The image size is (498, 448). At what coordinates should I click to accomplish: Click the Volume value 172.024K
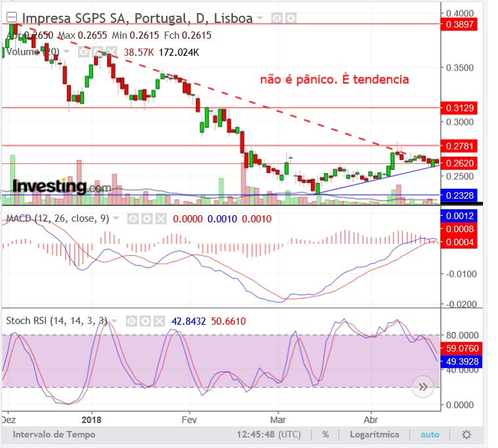coord(179,52)
